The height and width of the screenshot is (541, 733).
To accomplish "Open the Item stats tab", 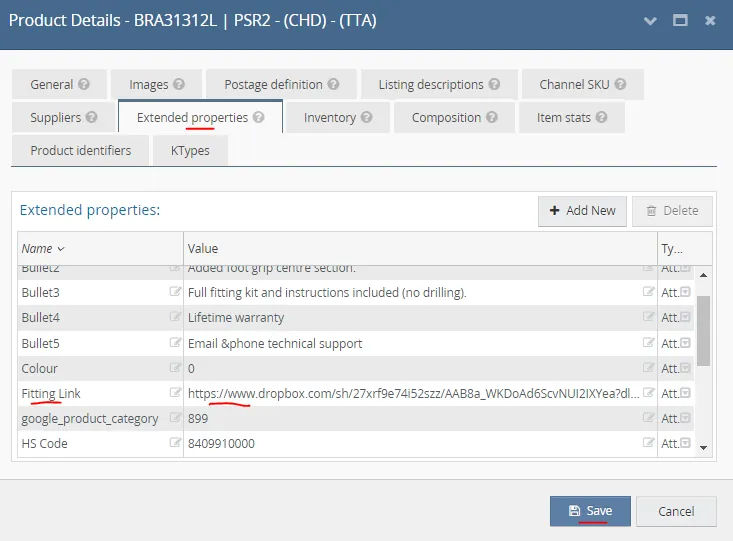I will pyautogui.click(x=572, y=117).
